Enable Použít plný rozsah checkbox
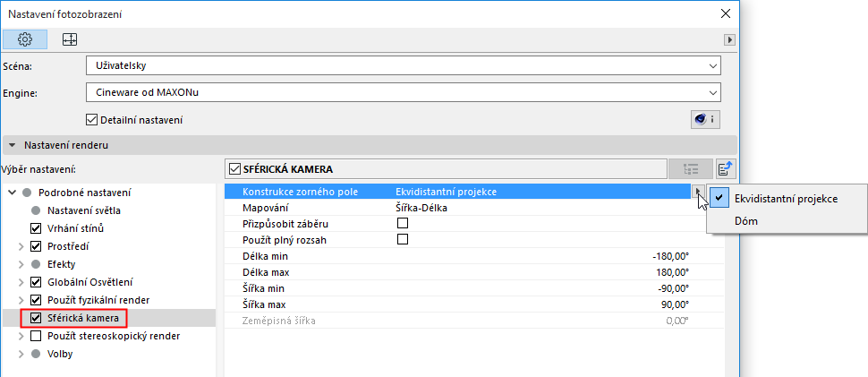Screen dimensions: 868x377 [402, 239]
